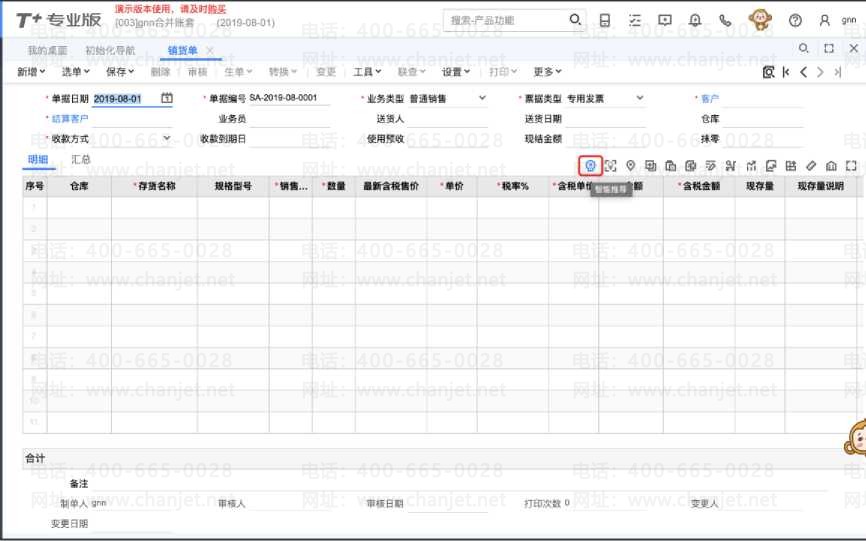Click the 最新含税售价 column header
The width and height of the screenshot is (866, 541).
tap(391, 186)
